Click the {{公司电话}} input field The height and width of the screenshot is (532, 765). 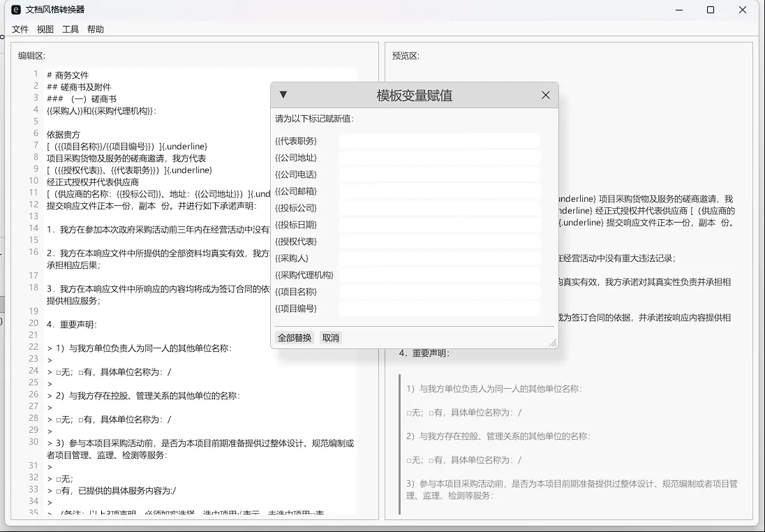(x=440, y=174)
